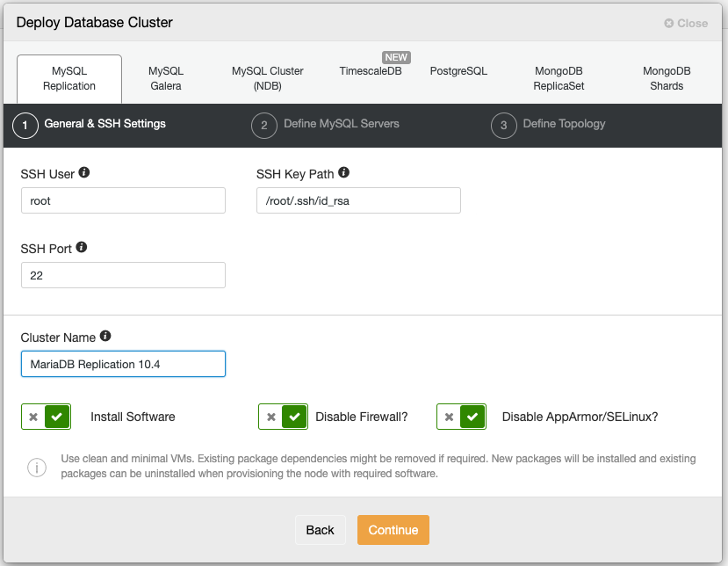Close the Deploy Database Cluster dialog

(x=686, y=23)
